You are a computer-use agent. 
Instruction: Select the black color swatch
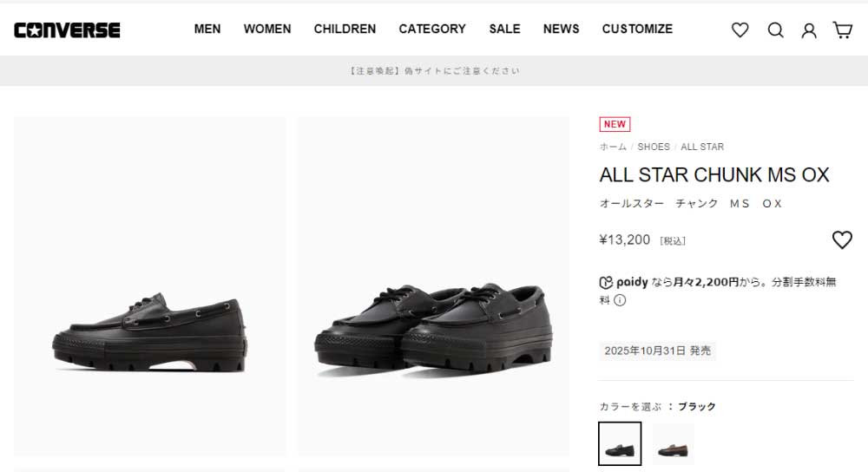click(x=620, y=443)
